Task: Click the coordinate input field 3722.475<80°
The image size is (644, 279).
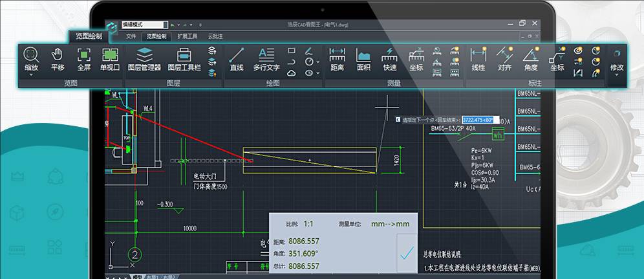Action: click(x=480, y=120)
